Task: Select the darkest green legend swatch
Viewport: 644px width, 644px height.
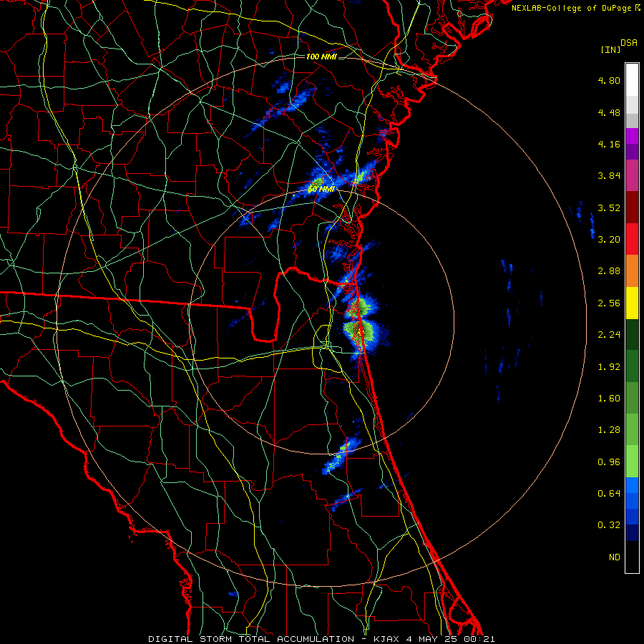Action: coord(632,334)
